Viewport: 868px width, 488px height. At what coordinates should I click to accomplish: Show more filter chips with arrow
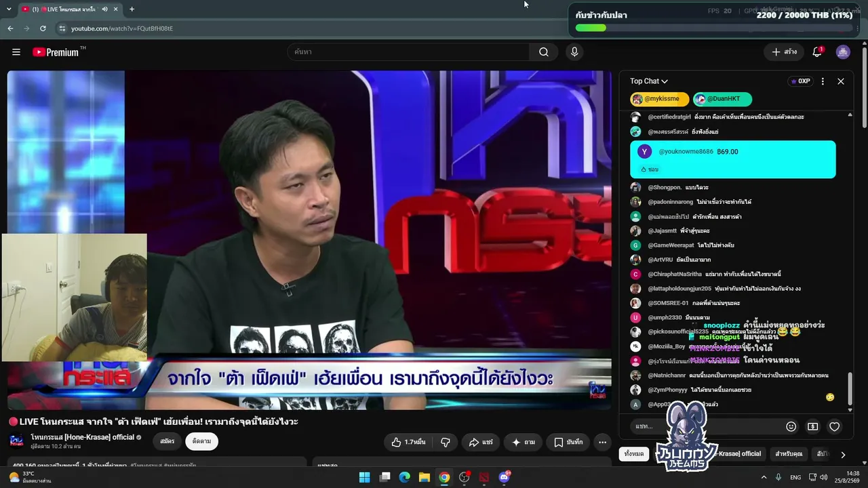[x=843, y=454]
